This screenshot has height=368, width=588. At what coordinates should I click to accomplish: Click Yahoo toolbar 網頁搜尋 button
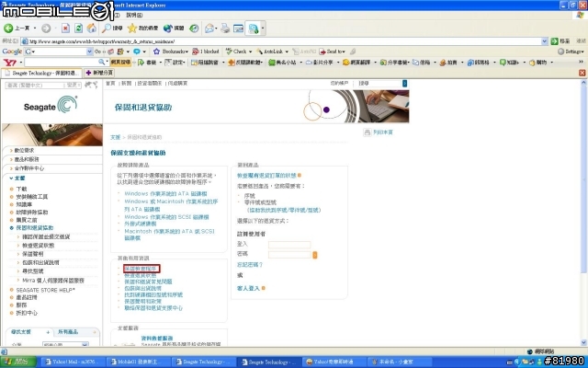pos(120,63)
